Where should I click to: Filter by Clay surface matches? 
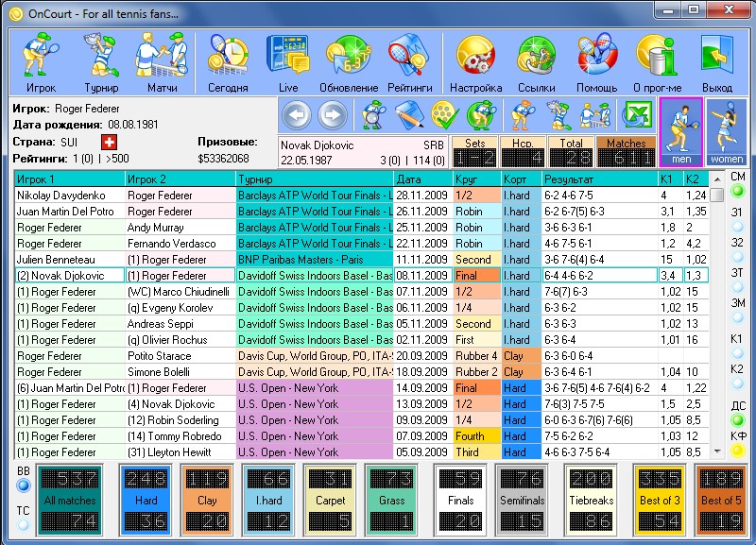[207, 501]
